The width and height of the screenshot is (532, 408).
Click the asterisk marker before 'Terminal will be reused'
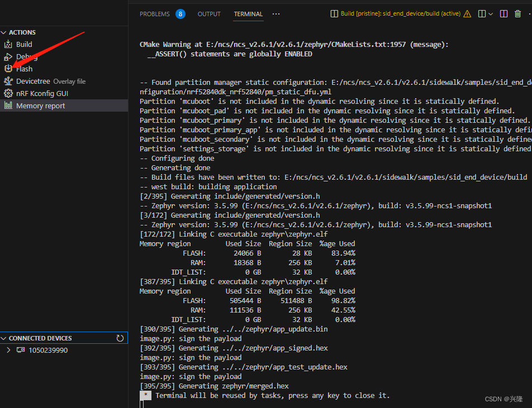(x=145, y=395)
